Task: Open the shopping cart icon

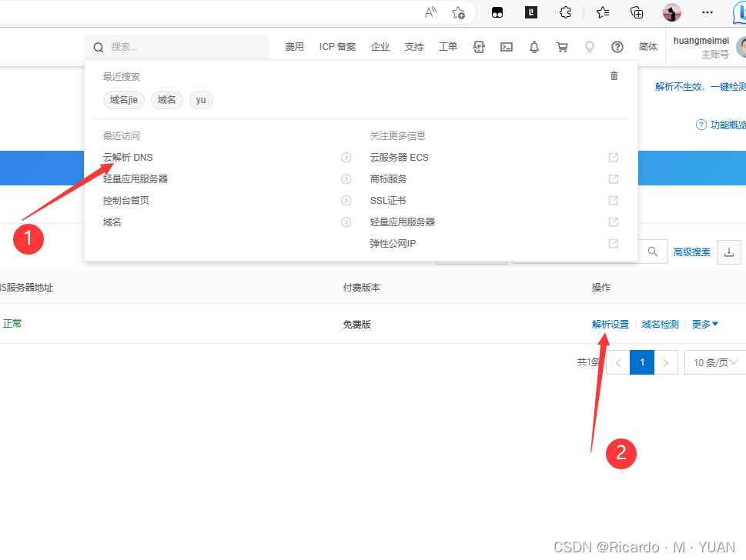Action: (561, 47)
